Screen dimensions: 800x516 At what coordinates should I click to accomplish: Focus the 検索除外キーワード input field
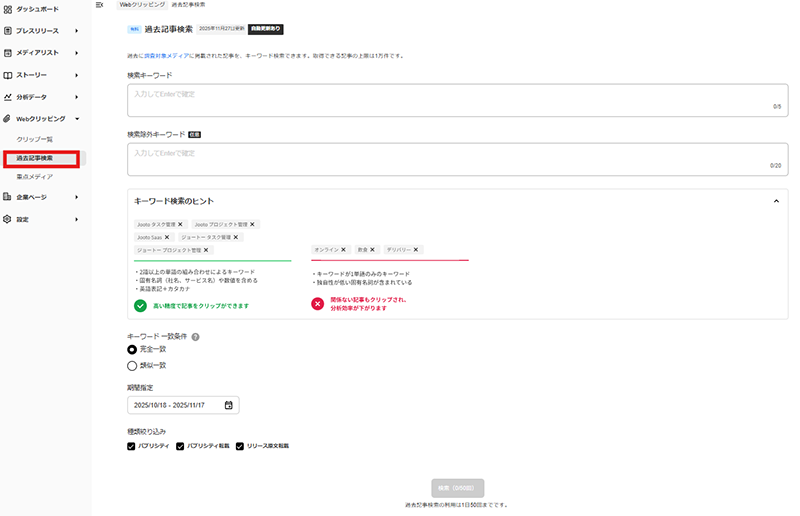click(458, 159)
